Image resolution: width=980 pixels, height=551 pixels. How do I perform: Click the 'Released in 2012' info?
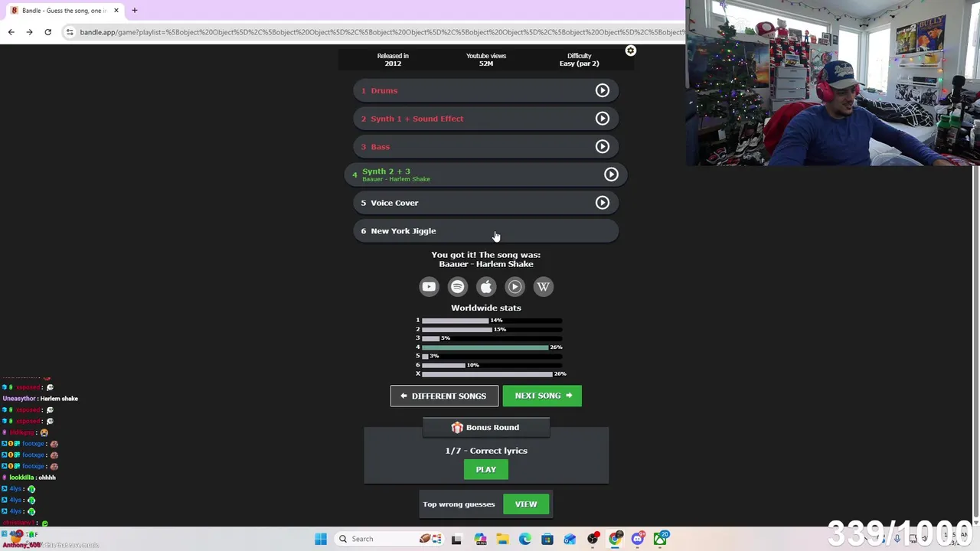point(393,60)
